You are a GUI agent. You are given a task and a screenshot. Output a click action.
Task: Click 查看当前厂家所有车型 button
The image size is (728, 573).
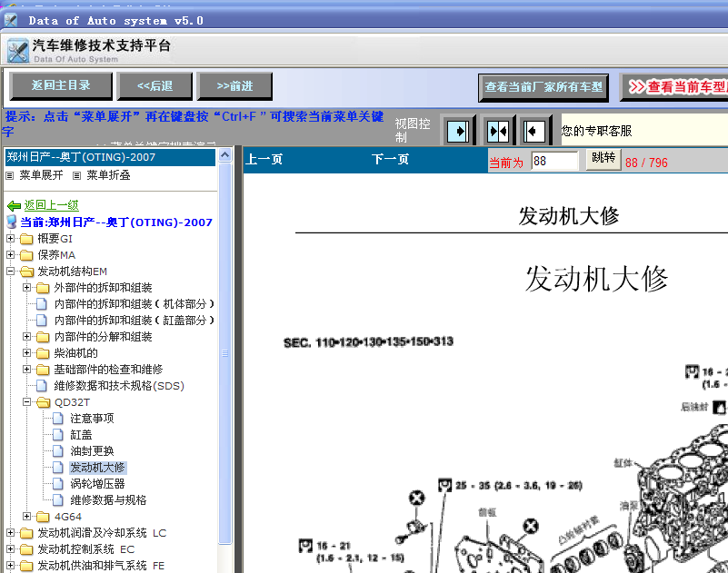(x=544, y=87)
